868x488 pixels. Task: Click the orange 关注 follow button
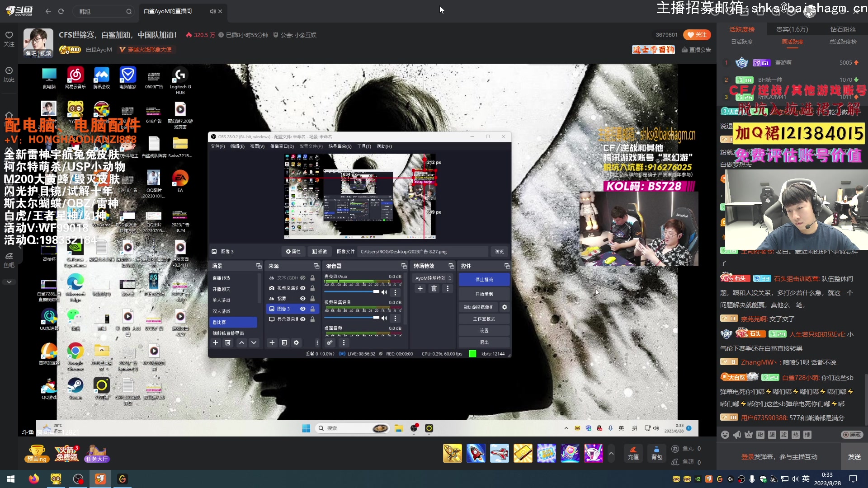[x=697, y=35]
